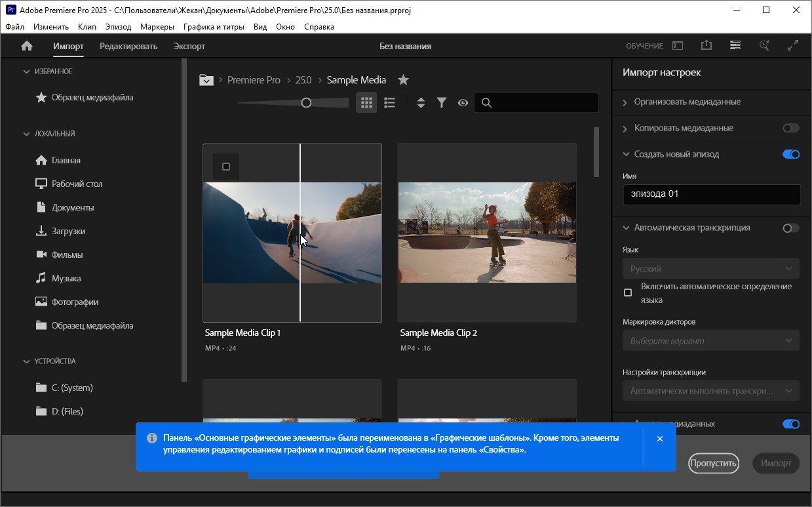This screenshot has width=812, height=507.
Task: Open the Загрузки location
Action: click(x=60, y=231)
